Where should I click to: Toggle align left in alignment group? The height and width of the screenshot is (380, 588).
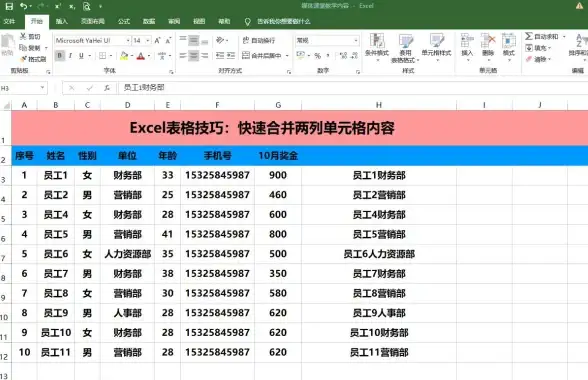coord(183,56)
